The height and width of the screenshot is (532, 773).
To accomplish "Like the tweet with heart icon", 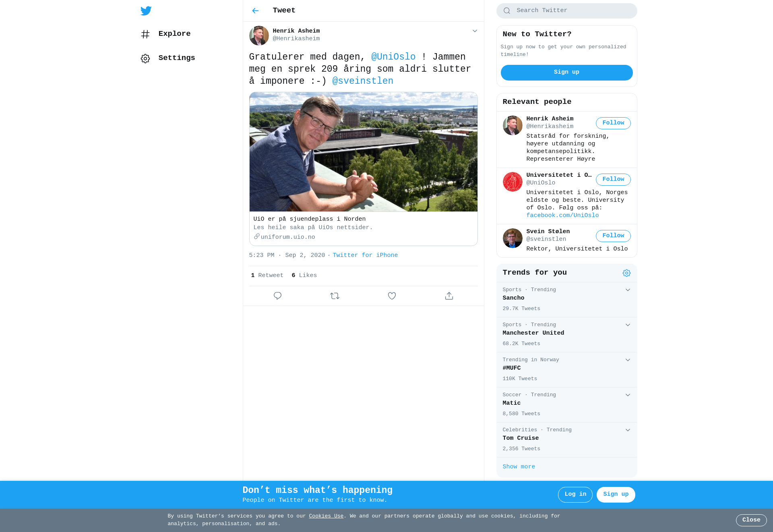I will click(392, 296).
